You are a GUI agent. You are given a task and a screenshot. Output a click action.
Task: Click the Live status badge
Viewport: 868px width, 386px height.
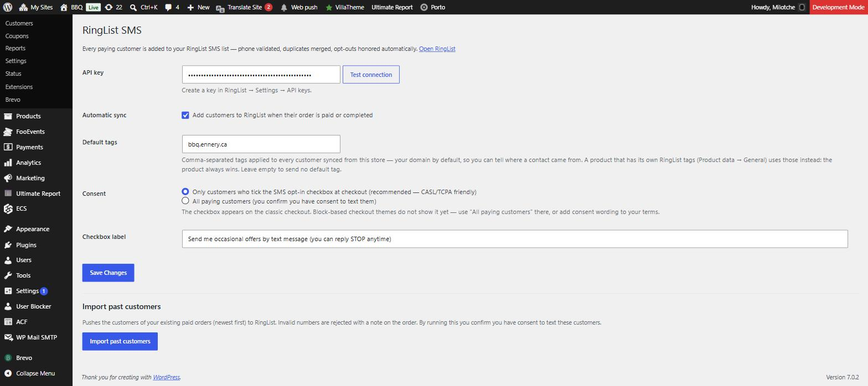(93, 7)
